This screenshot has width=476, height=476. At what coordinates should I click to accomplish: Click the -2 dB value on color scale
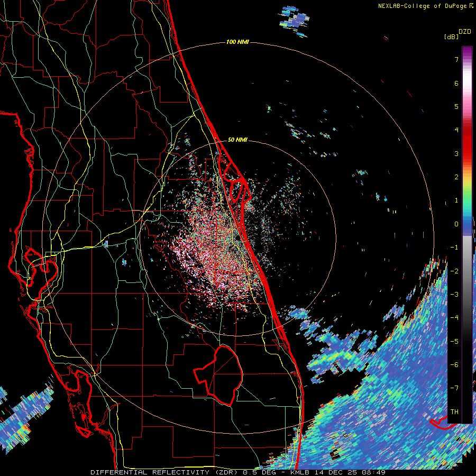[x=454, y=271]
